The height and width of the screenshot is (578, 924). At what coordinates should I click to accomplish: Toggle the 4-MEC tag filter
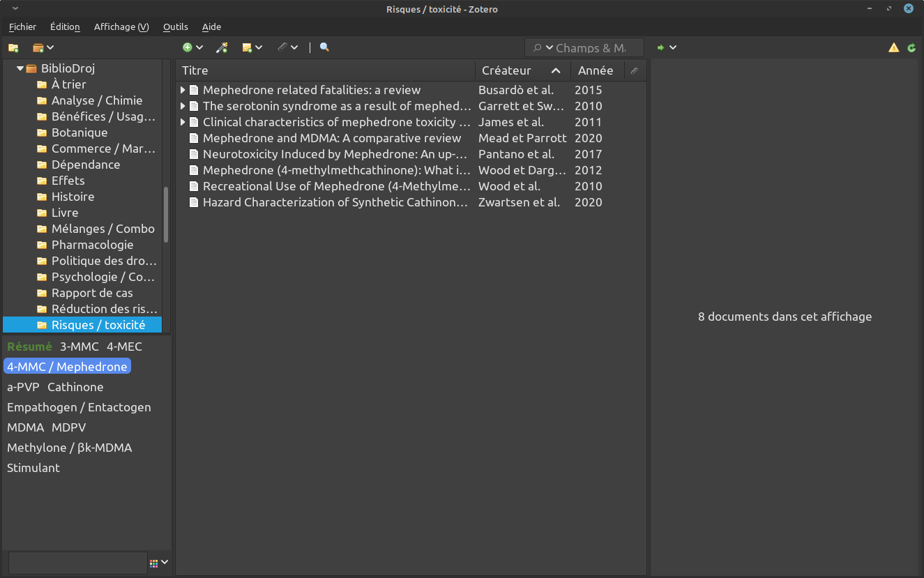124,347
